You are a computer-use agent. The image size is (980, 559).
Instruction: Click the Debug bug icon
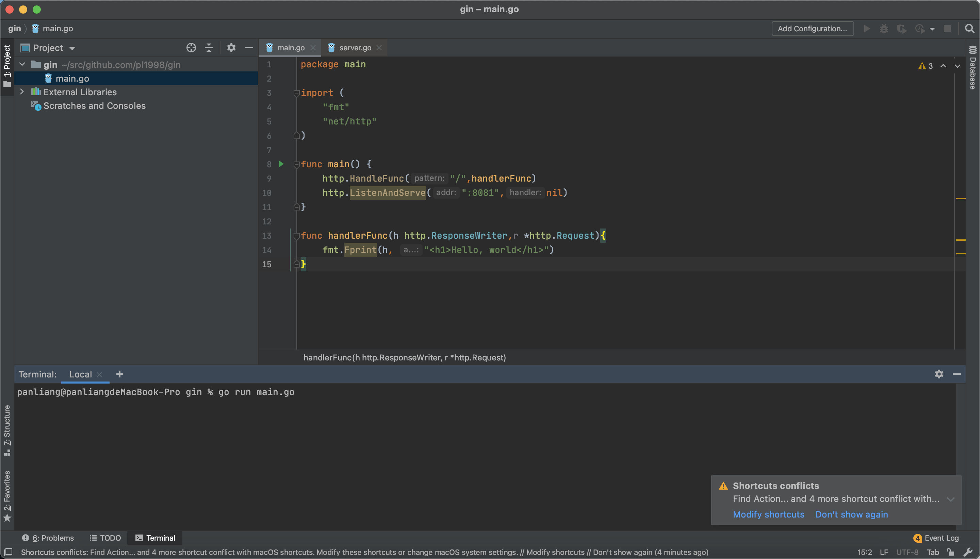pyautogui.click(x=884, y=29)
